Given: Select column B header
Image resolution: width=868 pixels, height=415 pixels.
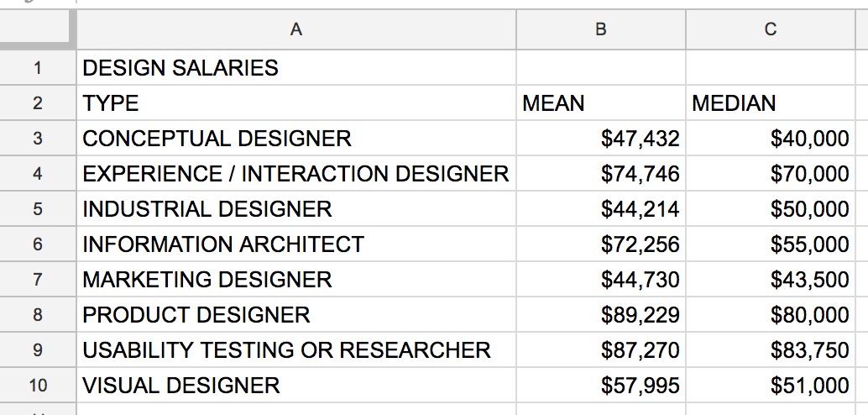Looking at the screenshot, I should coord(600,29).
